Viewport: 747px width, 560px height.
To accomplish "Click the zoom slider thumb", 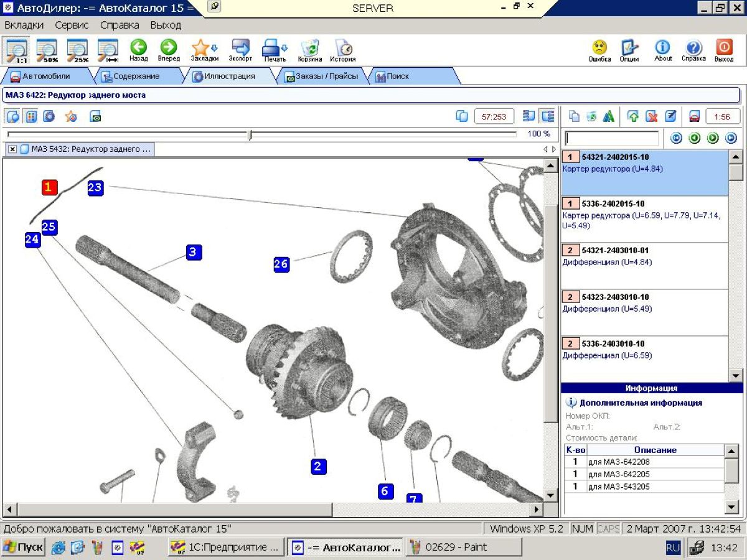I will tap(250, 134).
